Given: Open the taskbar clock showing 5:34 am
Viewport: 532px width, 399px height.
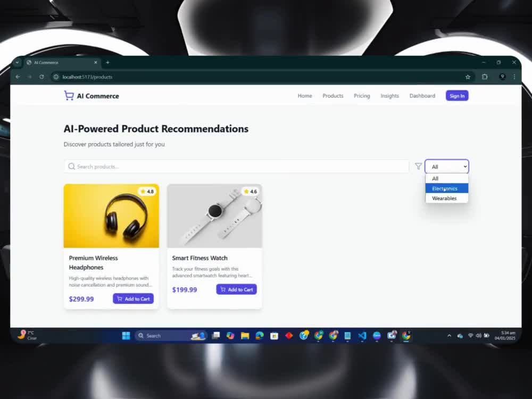Looking at the screenshot, I should pyautogui.click(x=505, y=336).
